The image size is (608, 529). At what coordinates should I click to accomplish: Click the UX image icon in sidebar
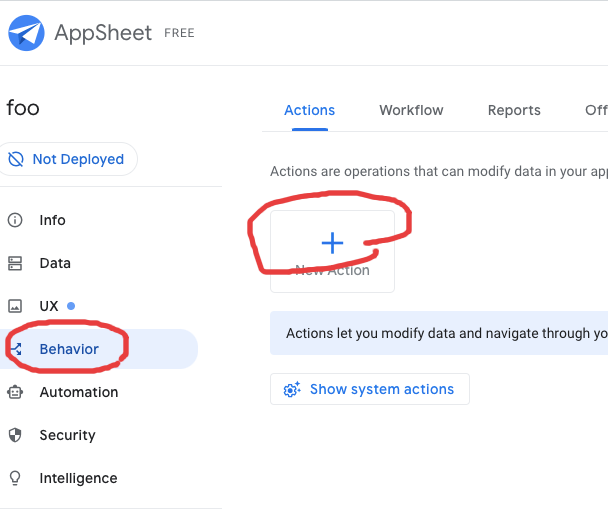(15, 306)
